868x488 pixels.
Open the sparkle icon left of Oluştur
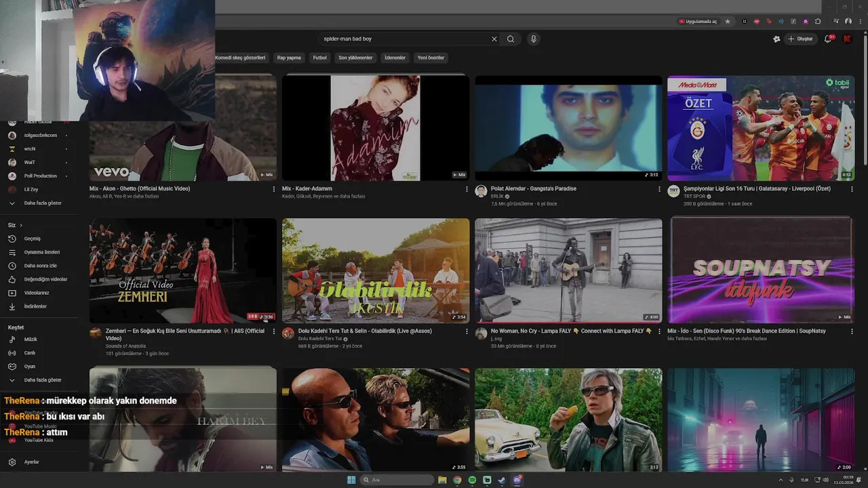776,39
